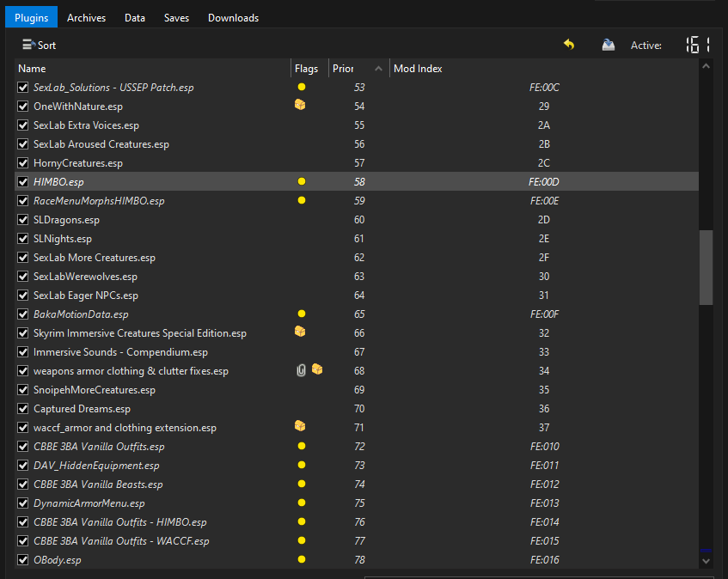This screenshot has width=728, height=579.
Task: Click the mod index value 2D
Action: [544, 219]
